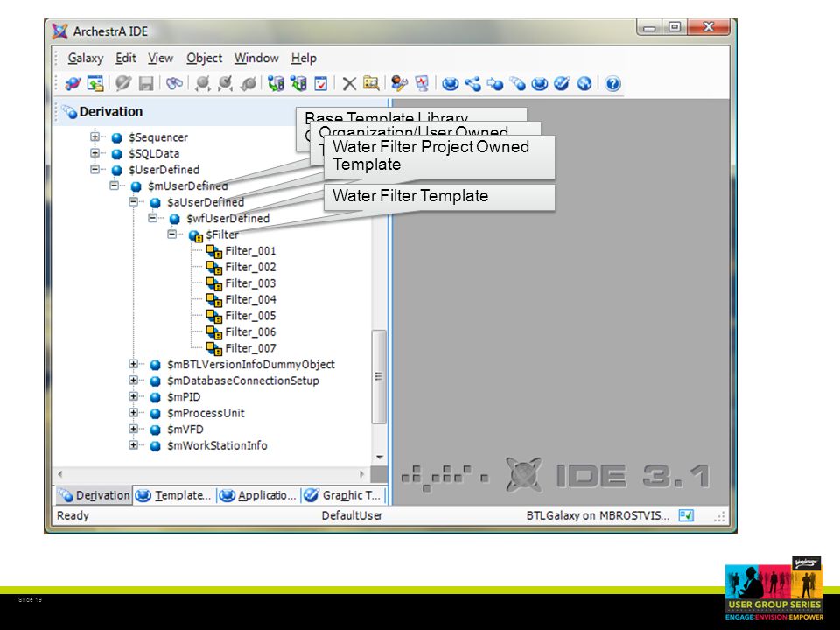
Task: Click the first blue globe view icon after the monitor icon
Action: [451, 84]
